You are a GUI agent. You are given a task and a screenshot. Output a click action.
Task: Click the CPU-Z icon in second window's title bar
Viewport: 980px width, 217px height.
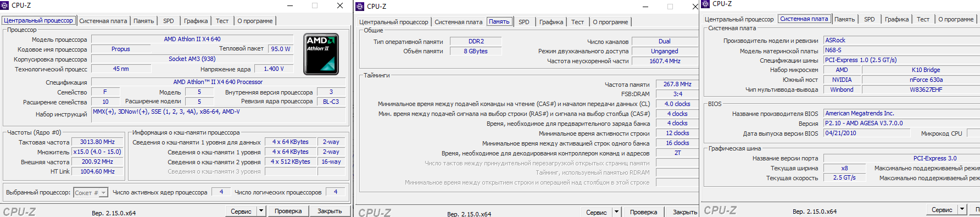click(x=360, y=7)
